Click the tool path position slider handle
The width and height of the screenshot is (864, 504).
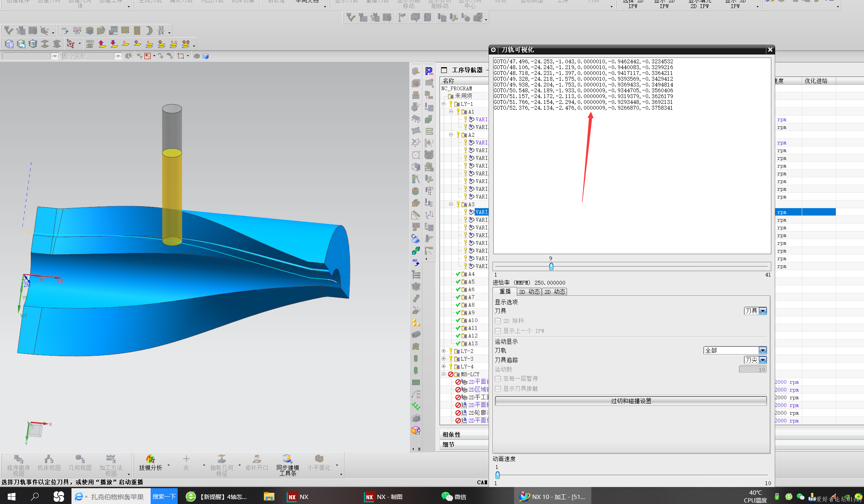point(551,266)
